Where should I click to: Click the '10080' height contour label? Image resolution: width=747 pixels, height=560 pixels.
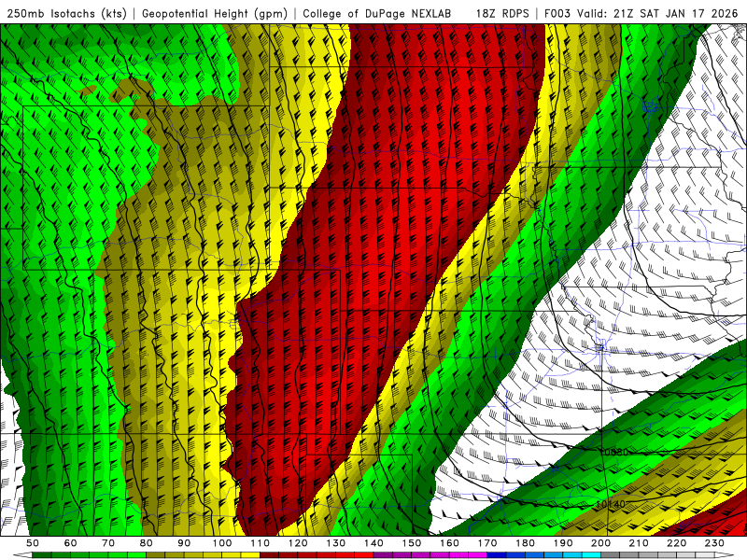614,452
